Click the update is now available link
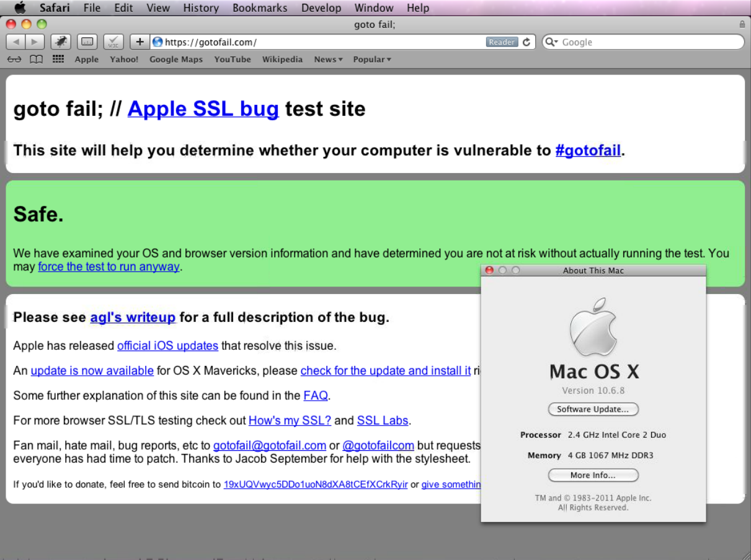This screenshot has width=751, height=560. pyautogui.click(x=92, y=370)
